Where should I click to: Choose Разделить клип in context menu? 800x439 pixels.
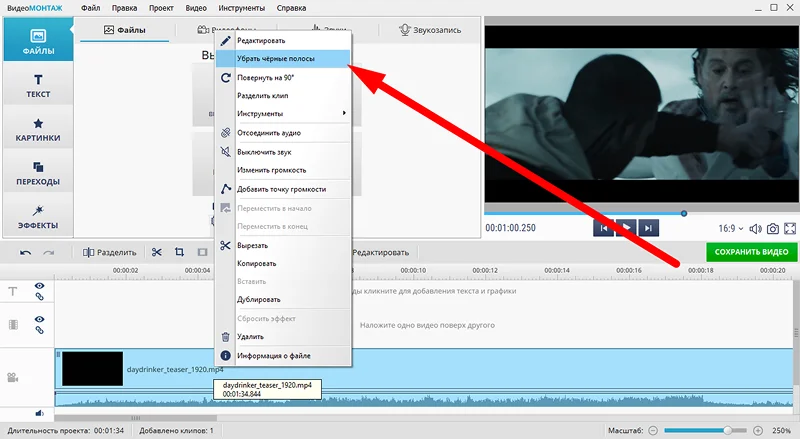coord(284,95)
